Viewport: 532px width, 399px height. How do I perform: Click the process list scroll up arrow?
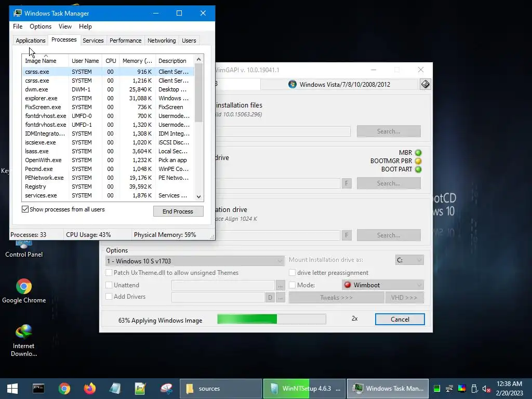click(x=199, y=59)
